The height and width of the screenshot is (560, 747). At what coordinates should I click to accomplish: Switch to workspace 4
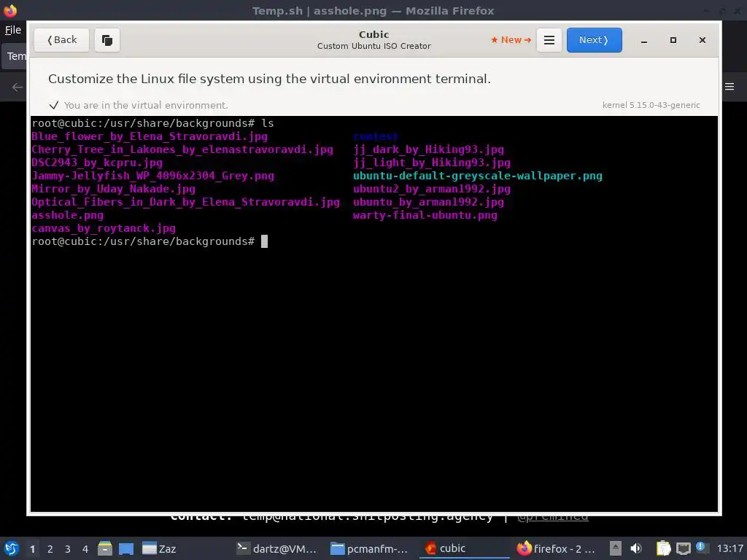85,549
